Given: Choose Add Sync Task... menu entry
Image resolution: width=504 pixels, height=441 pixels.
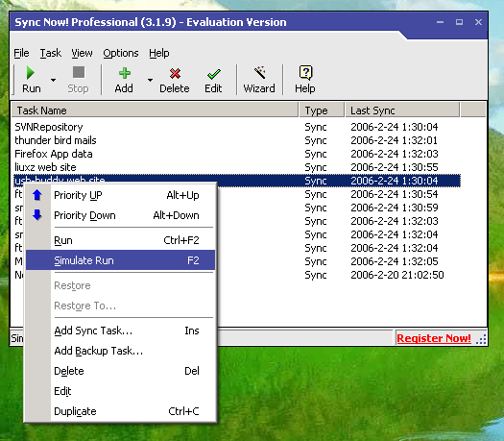Looking at the screenshot, I should coord(121,331).
